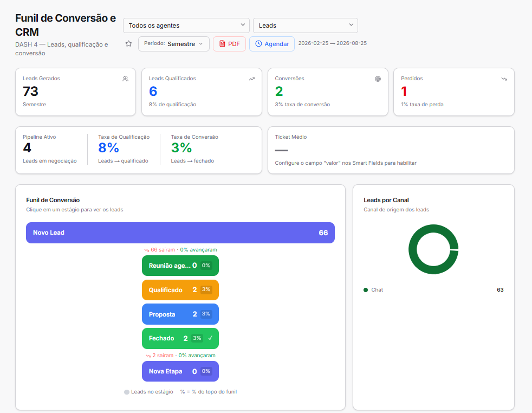
Task: Click the '1% taxa de perda' subtitle
Action: pos(422,105)
